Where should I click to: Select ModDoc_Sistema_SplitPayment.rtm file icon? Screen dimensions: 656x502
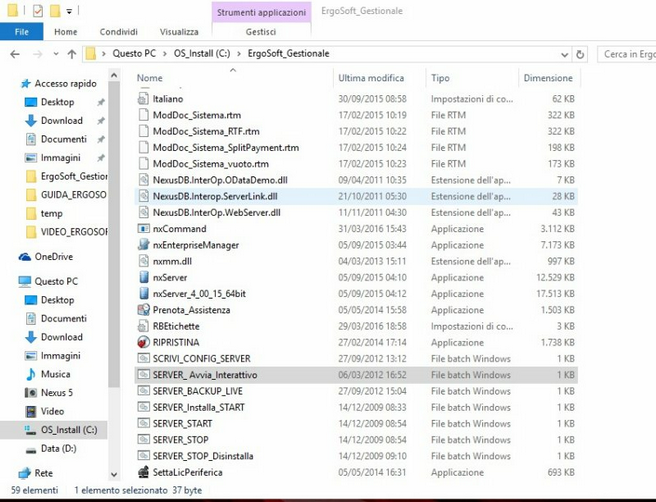[x=143, y=147]
